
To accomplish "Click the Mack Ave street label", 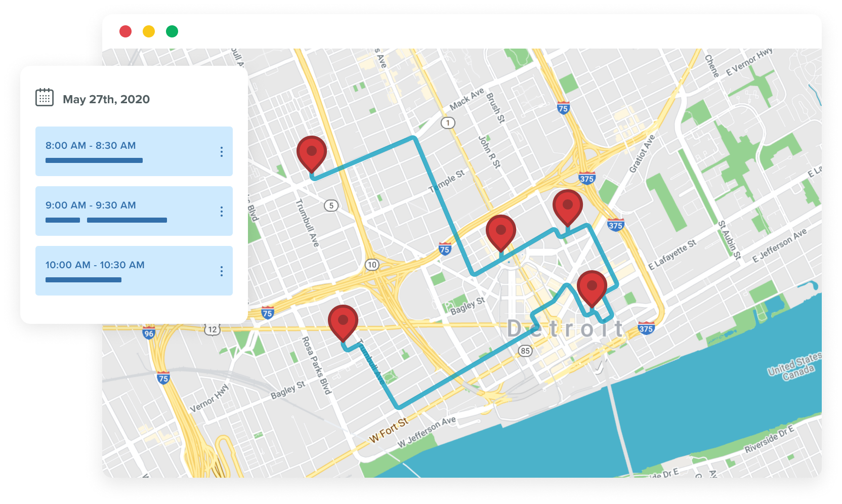I will (x=467, y=100).
